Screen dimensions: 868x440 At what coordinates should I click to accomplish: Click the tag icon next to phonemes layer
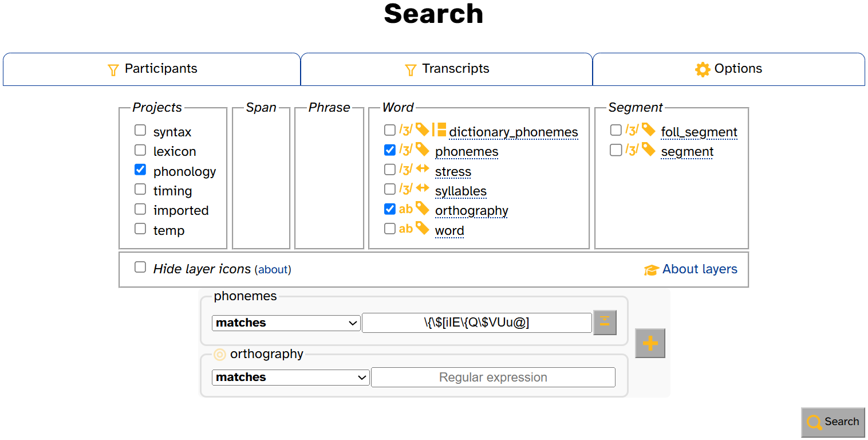pos(422,150)
